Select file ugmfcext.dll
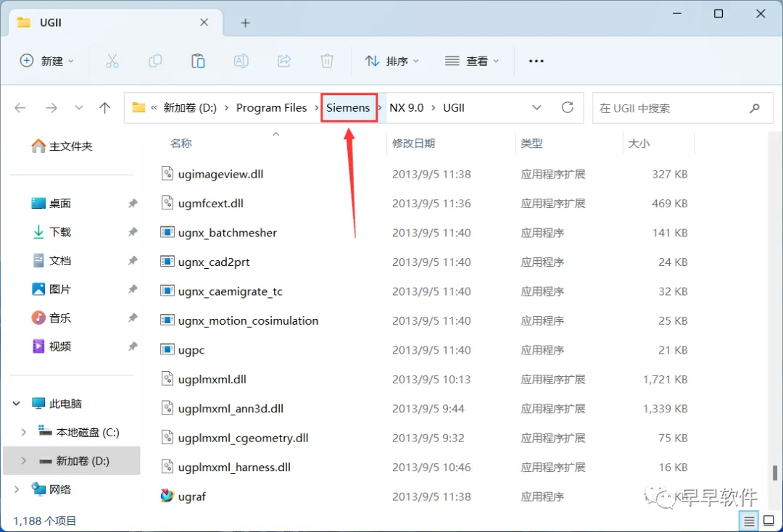 [x=210, y=203]
